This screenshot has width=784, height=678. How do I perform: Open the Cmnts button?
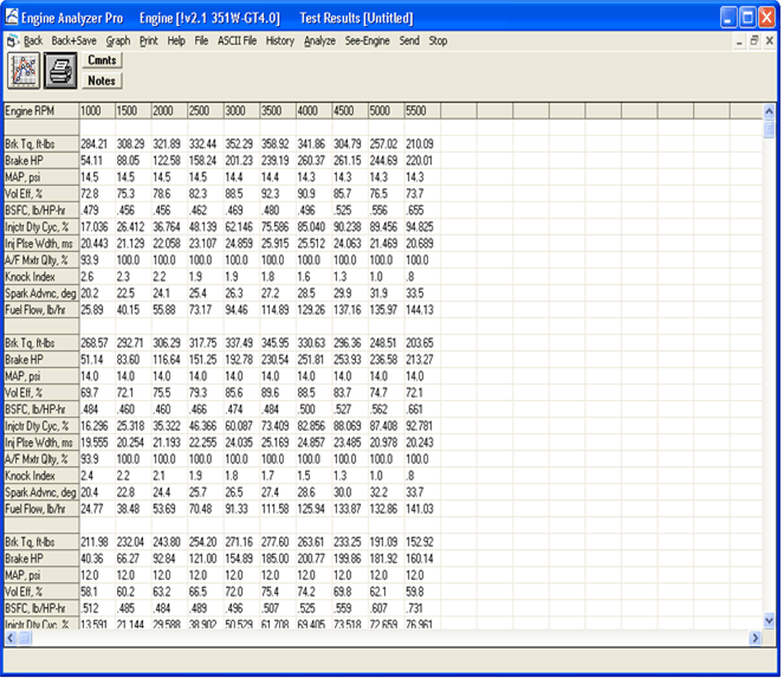(102, 60)
